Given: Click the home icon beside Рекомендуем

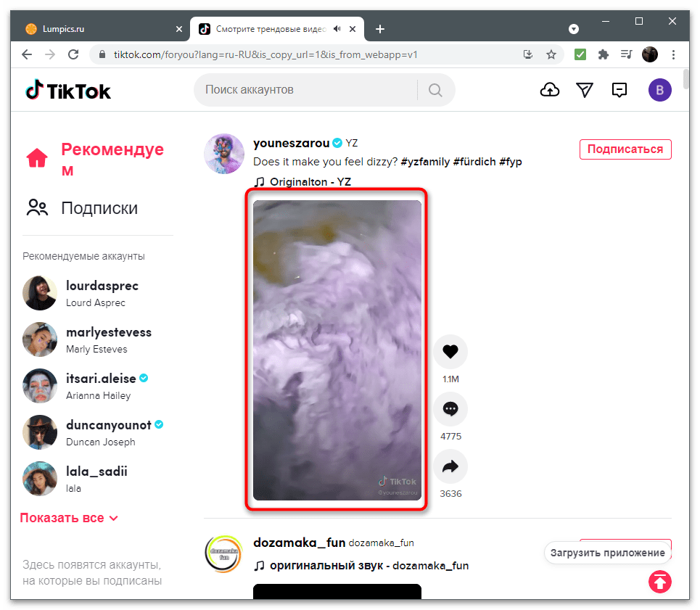Looking at the screenshot, I should (37, 158).
